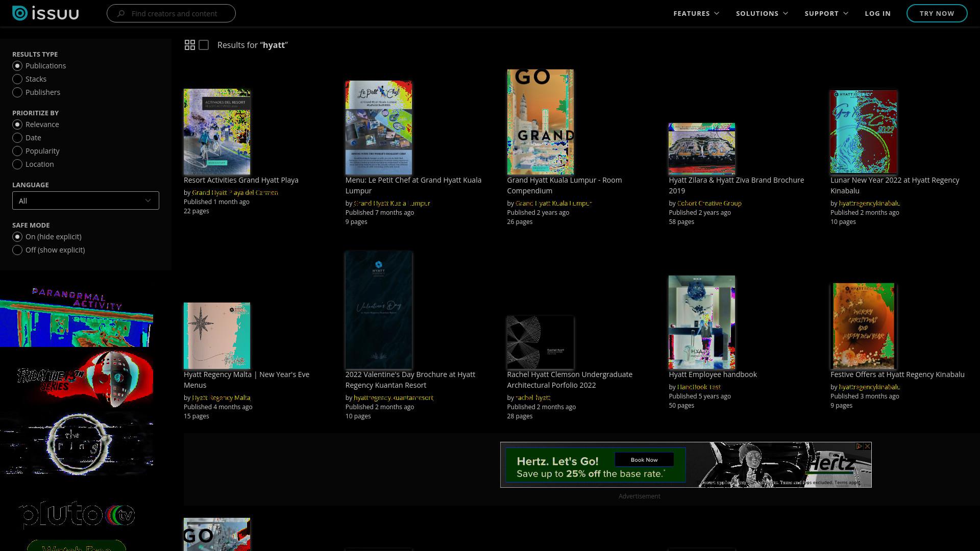980x551 pixels.
Task: Open Hyatt Regency Malta menus thumbnail
Action: click(x=217, y=336)
